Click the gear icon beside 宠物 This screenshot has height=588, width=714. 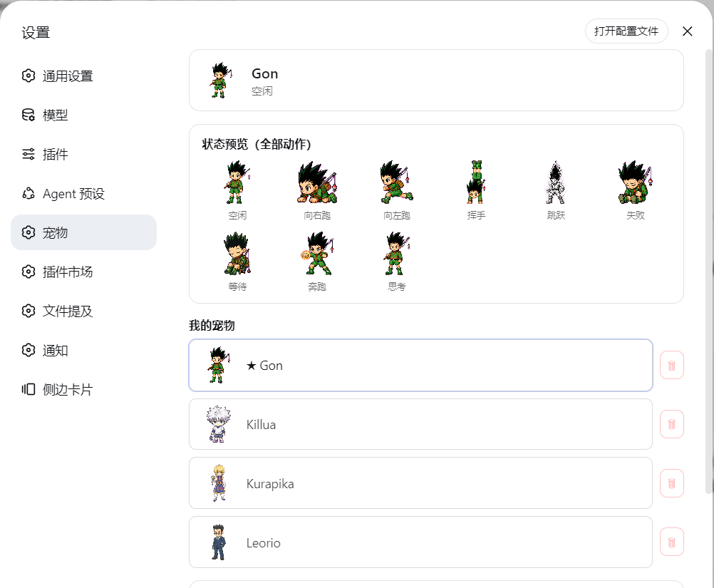coord(29,232)
